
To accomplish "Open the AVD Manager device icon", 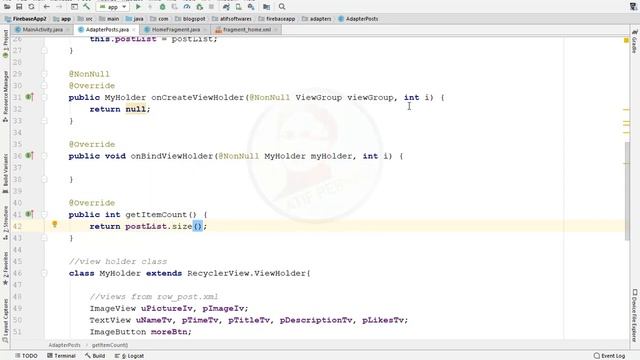I will 238,7.
